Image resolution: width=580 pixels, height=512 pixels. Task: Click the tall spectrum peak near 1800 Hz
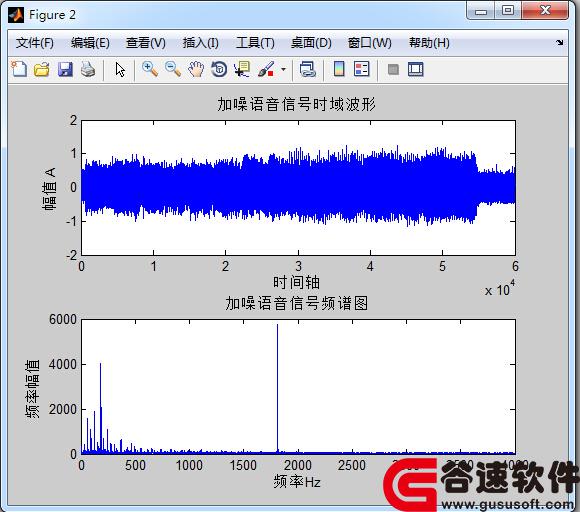[x=277, y=388]
